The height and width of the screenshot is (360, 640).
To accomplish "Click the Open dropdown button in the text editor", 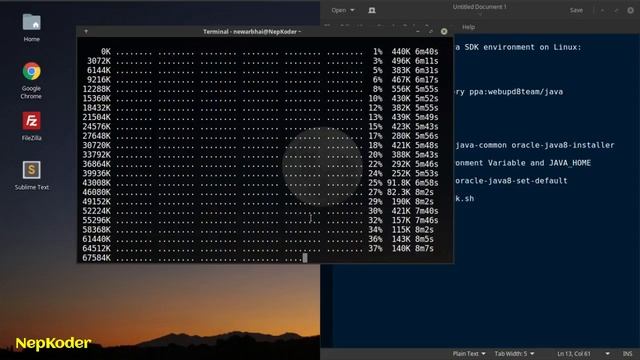I will (x=342, y=10).
